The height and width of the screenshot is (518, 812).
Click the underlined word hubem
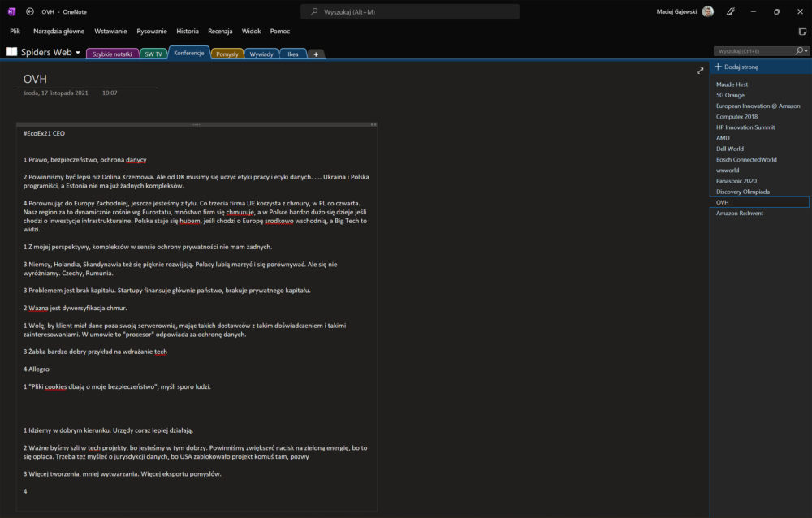(x=190, y=221)
